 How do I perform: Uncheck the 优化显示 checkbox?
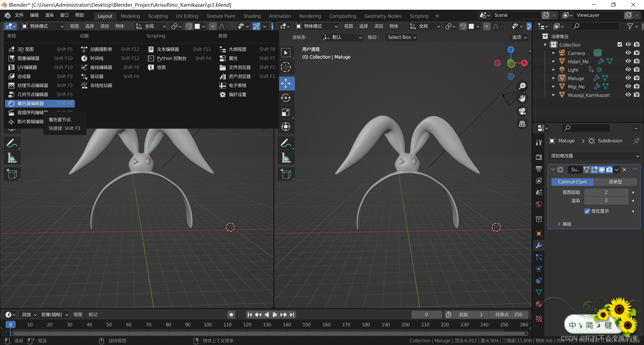pos(587,211)
